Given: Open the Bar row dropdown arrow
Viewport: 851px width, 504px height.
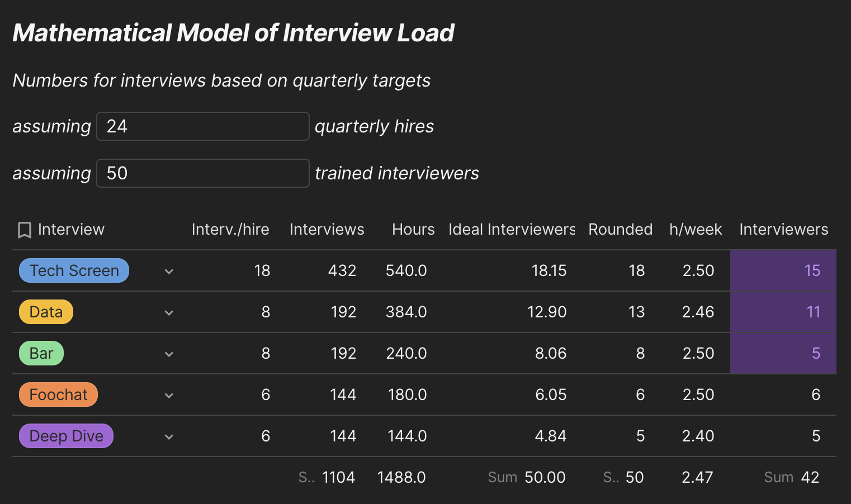Looking at the screenshot, I should 169,354.
